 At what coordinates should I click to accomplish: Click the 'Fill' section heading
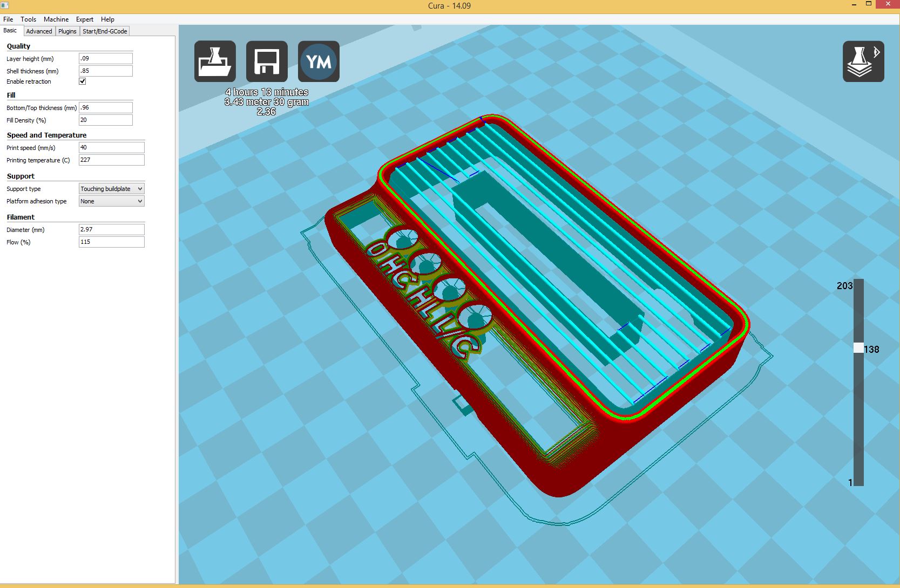pos(11,95)
